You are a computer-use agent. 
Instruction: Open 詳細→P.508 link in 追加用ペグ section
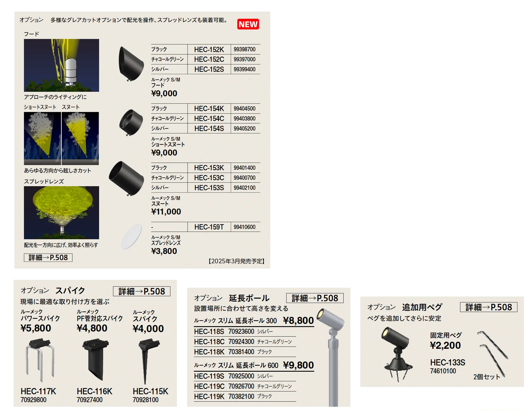click(489, 307)
